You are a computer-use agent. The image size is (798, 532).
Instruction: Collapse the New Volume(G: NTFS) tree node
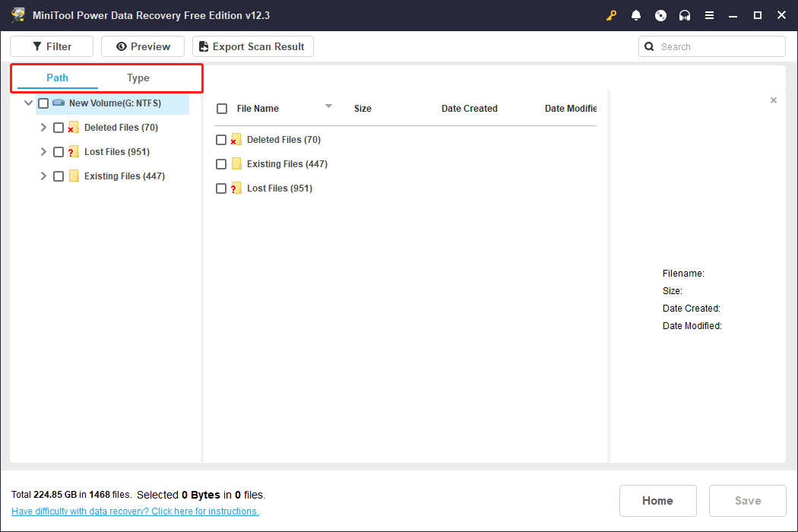click(x=28, y=103)
